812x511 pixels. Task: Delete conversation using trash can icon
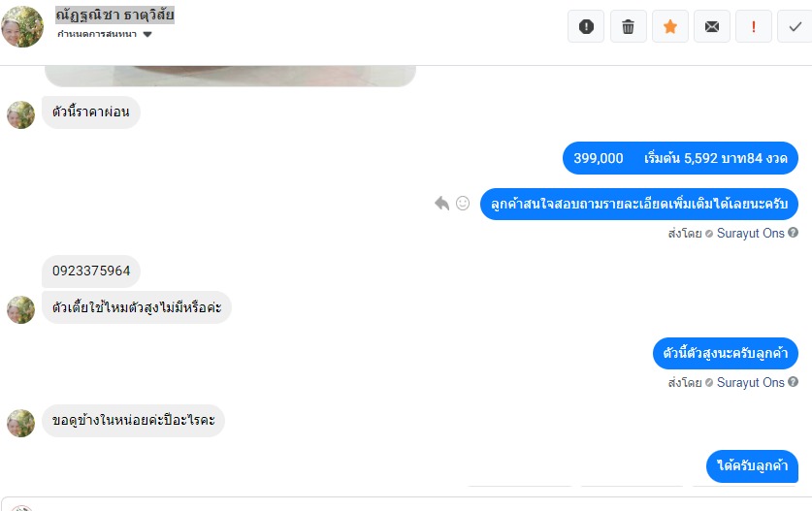click(x=629, y=26)
